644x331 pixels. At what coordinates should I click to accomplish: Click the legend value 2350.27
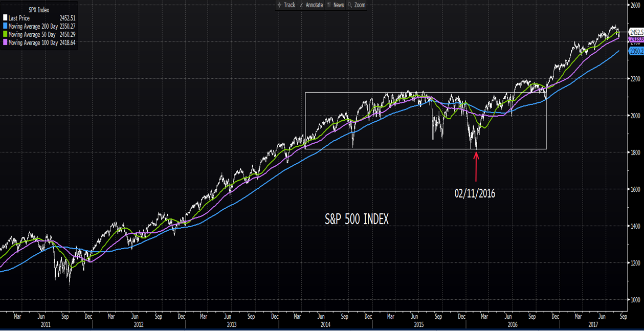[x=68, y=26]
